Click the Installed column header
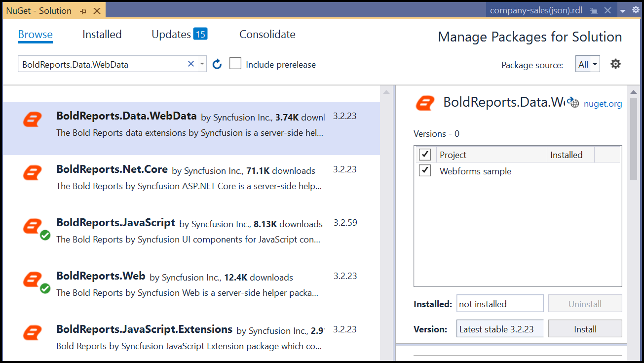This screenshot has height=363, width=644. (x=570, y=155)
